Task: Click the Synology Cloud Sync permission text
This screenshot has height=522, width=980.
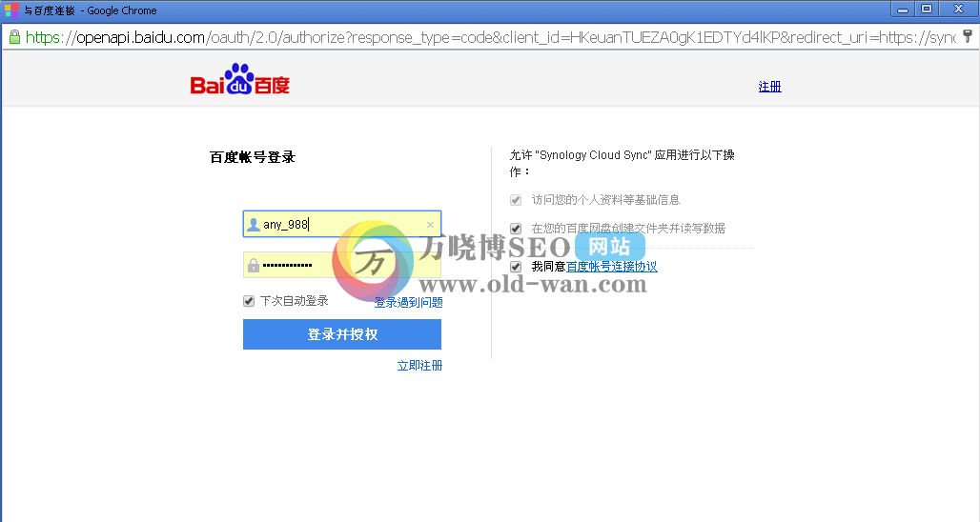Action: pyautogui.click(x=622, y=163)
